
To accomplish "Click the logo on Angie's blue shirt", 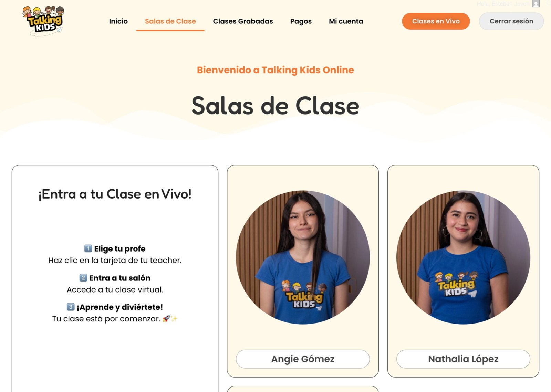I will [x=303, y=296].
